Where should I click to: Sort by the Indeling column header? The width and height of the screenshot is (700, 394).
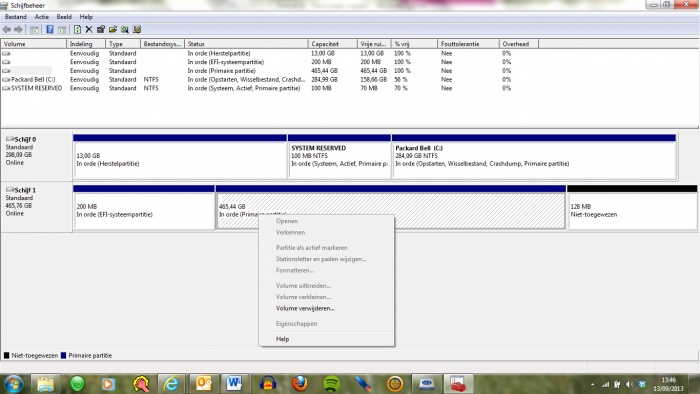click(86, 44)
